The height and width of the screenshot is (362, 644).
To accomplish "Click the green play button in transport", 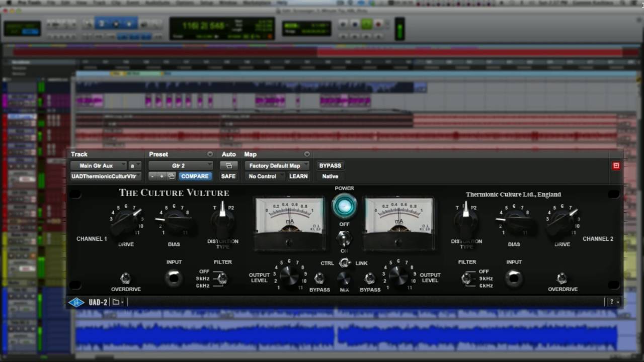I will click(366, 24).
